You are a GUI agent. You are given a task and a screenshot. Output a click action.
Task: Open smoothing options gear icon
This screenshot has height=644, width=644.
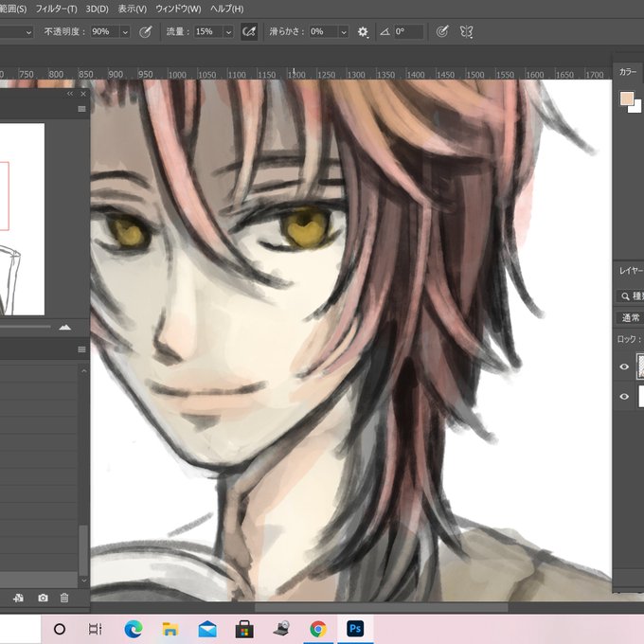coord(363,31)
